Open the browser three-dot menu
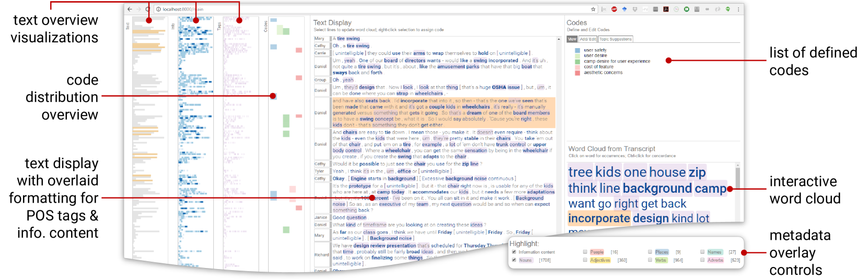Image resolution: width=868 pixels, height=279 pixels. (x=738, y=9)
